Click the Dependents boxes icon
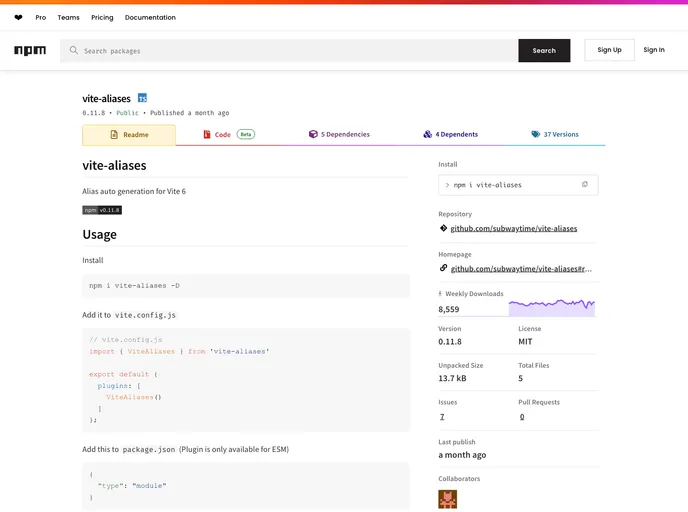The width and height of the screenshot is (688, 512). (x=427, y=134)
